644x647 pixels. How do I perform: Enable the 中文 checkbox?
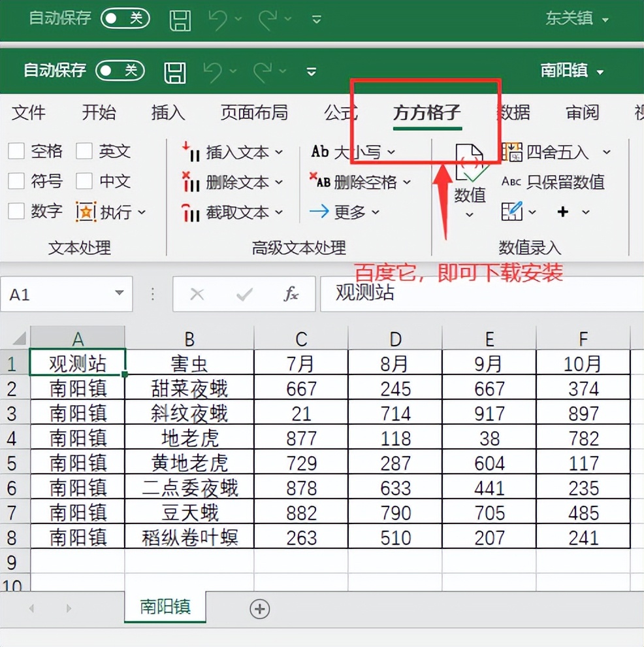[x=84, y=182]
